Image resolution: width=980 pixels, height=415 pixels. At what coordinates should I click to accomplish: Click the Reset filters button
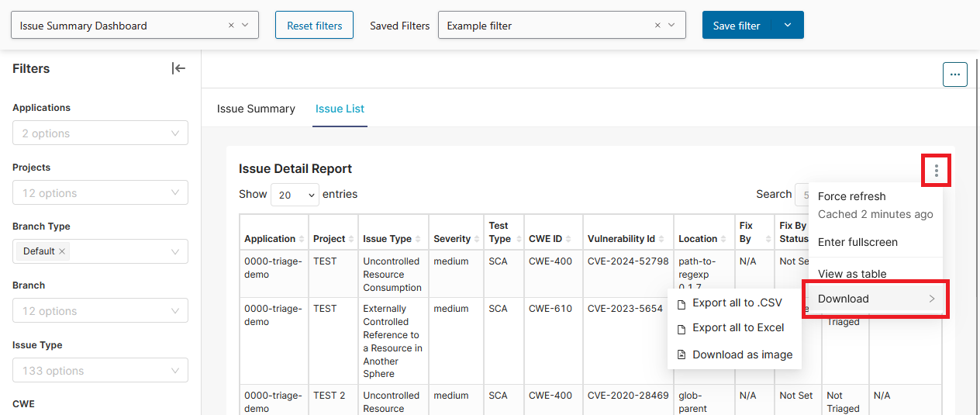coord(314,26)
